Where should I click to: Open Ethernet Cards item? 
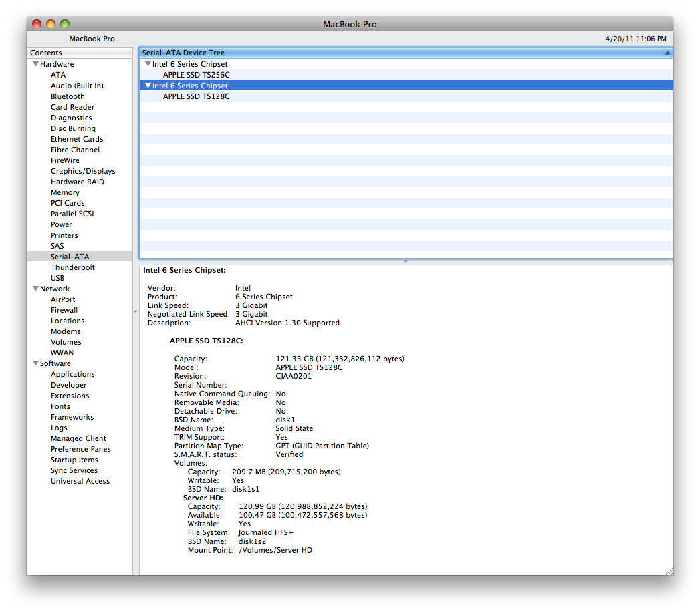click(77, 139)
